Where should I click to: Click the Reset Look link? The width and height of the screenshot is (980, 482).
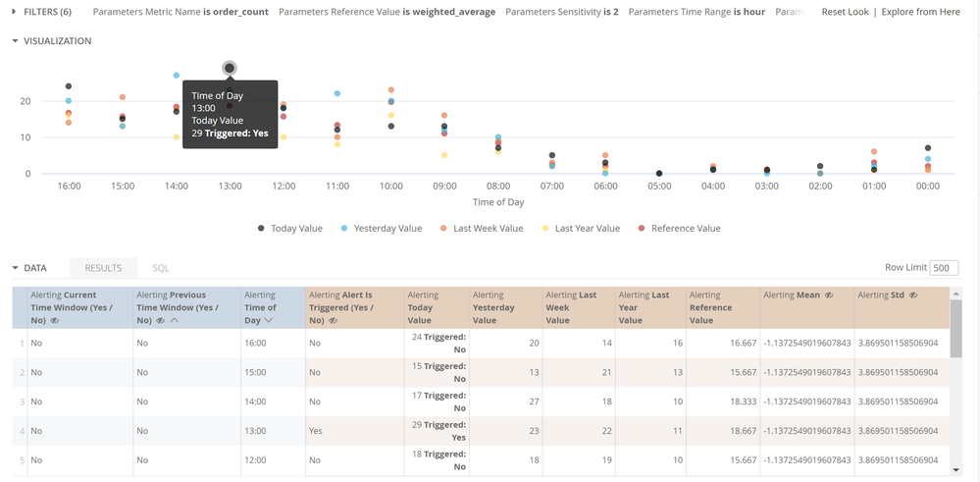point(845,12)
